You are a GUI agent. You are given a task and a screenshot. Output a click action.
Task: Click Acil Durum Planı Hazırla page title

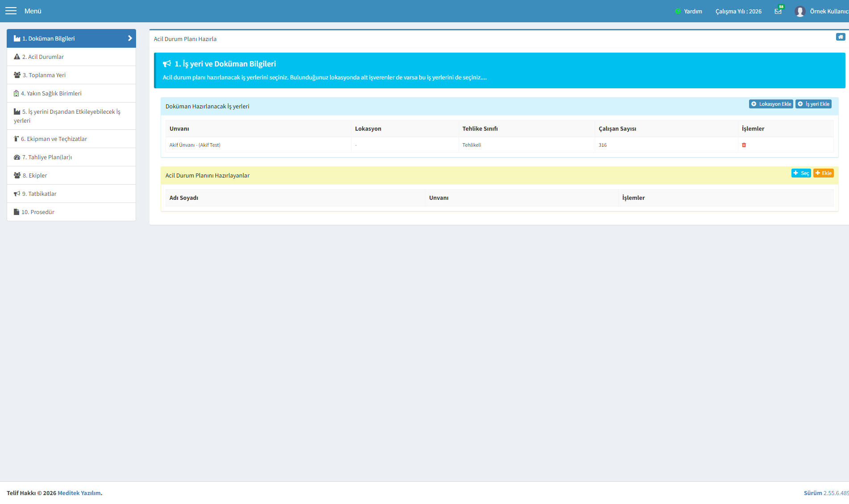(x=185, y=39)
